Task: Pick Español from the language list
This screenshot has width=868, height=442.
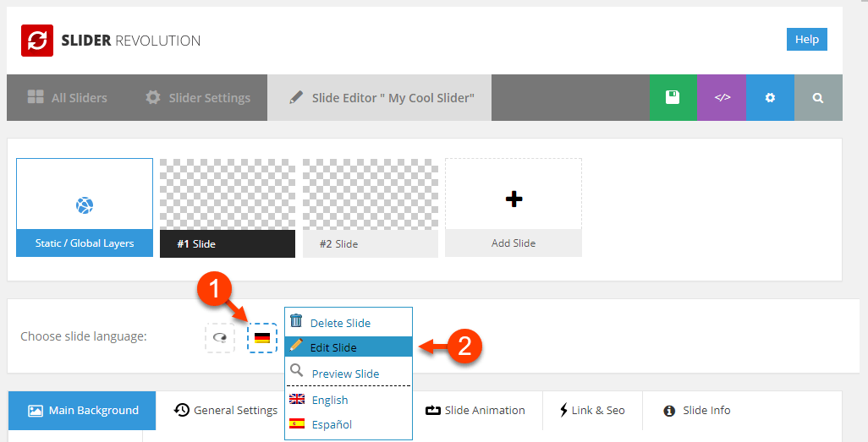Action: pyautogui.click(x=332, y=424)
